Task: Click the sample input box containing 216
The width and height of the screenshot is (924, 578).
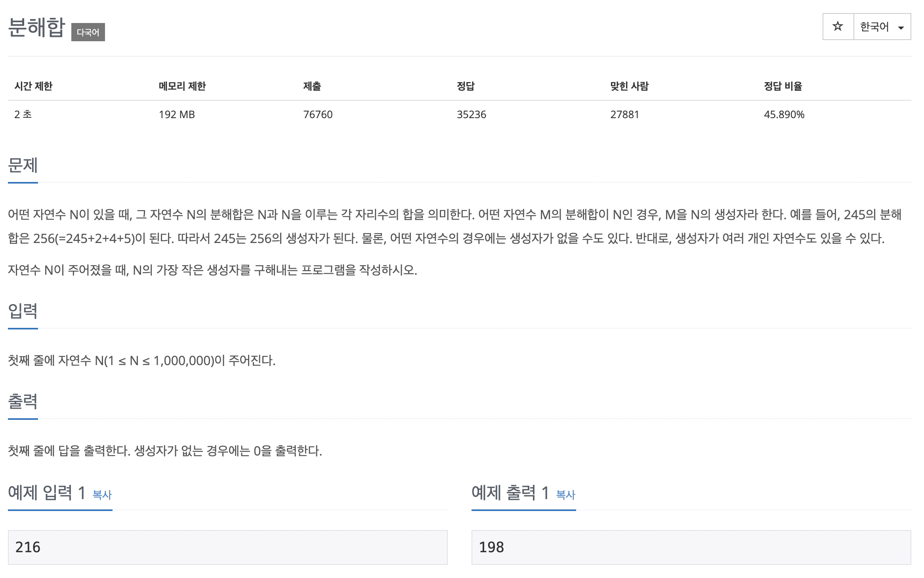Action: click(227, 547)
